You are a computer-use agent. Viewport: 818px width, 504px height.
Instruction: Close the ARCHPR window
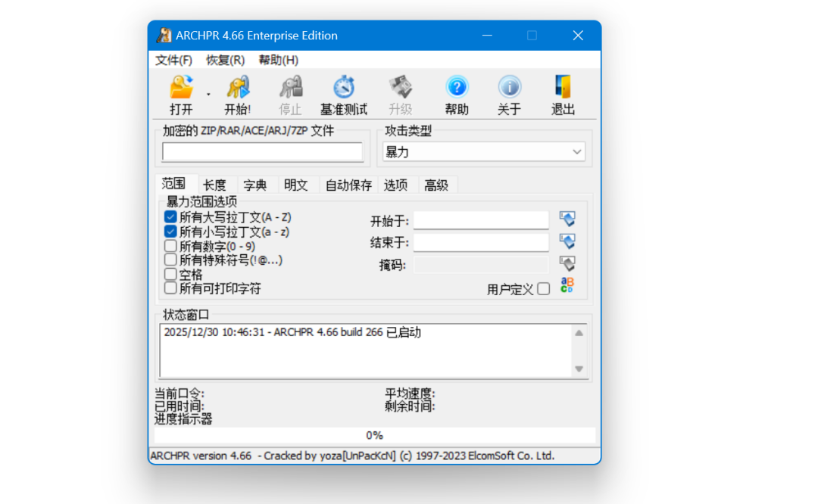pyautogui.click(x=578, y=36)
